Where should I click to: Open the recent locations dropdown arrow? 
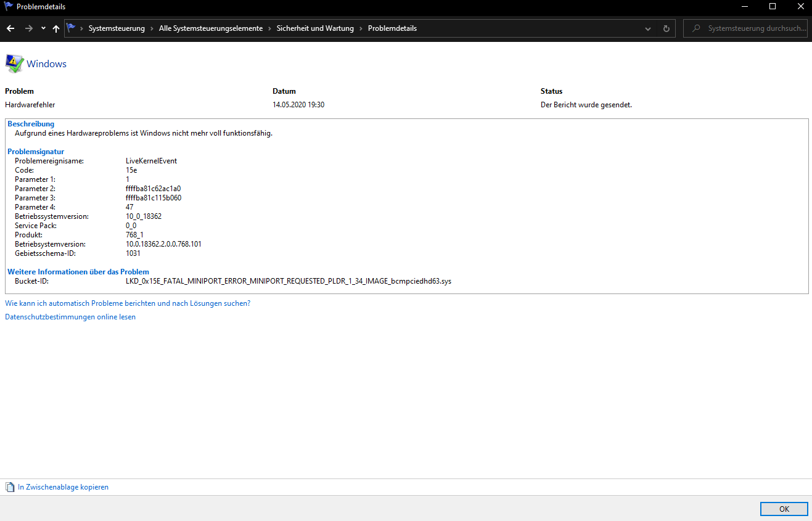(43, 28)
